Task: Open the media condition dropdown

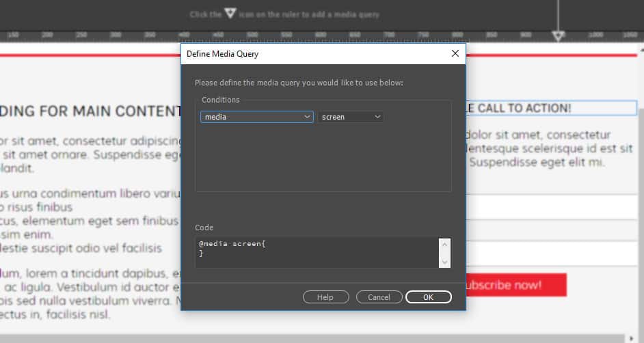Action: coord(256,117)
